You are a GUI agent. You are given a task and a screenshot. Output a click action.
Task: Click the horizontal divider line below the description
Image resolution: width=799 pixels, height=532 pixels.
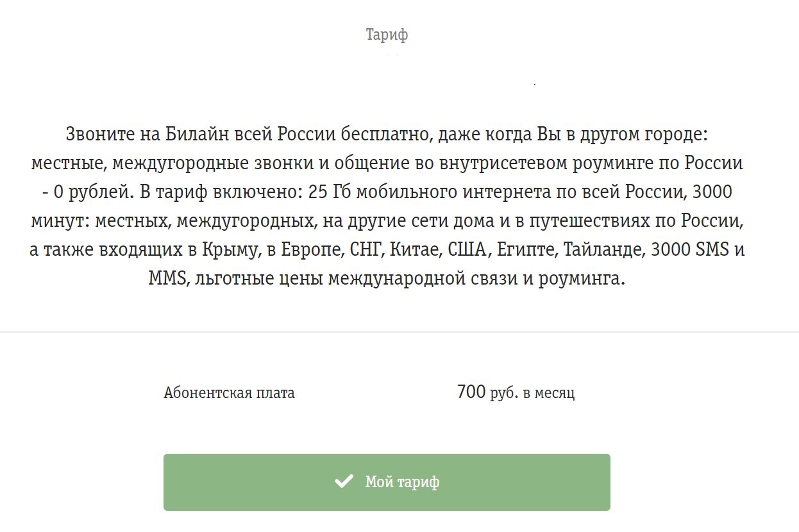399,332
